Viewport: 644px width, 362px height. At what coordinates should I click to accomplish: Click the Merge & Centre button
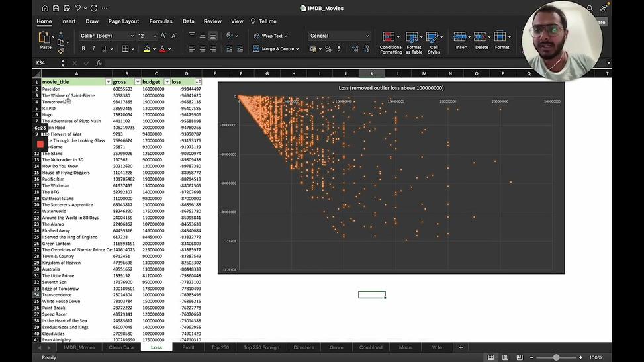click(276, 48)
